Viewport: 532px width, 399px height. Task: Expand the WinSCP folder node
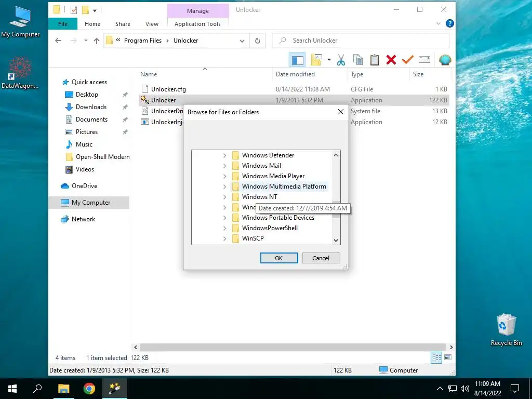pyautogui.click(x=224, y=238)
